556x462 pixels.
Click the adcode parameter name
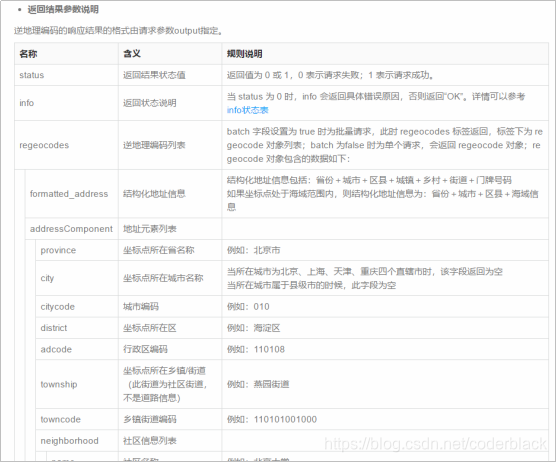56,350
